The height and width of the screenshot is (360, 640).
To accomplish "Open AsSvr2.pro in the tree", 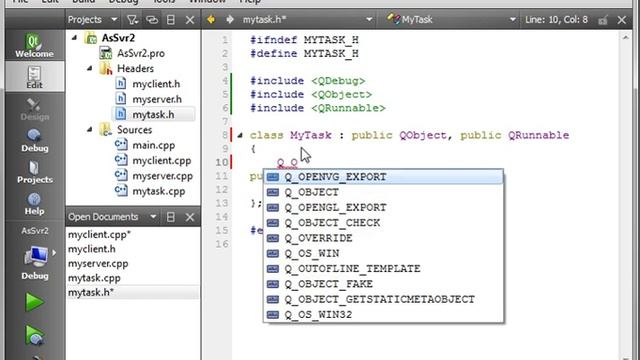I will pyautogui.click(x=140, y=53).
